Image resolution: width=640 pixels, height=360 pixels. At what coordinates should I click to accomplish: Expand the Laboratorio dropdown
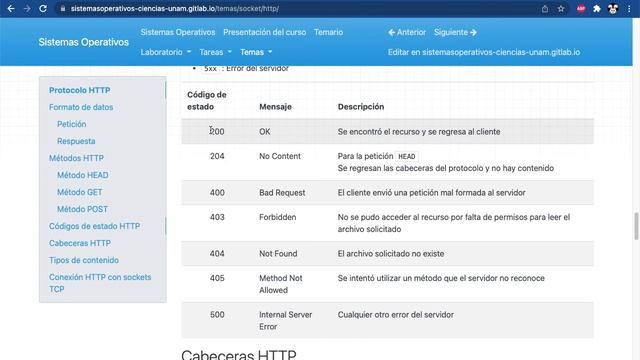[x=166, y=52]
